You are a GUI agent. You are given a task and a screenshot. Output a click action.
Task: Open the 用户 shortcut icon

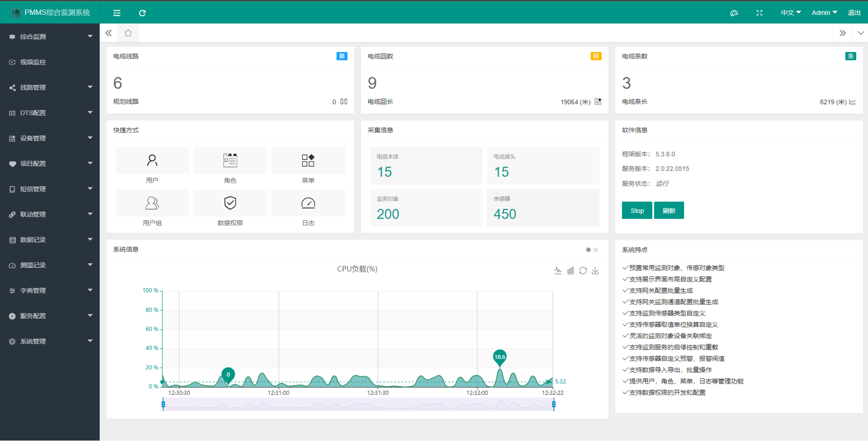152,160
